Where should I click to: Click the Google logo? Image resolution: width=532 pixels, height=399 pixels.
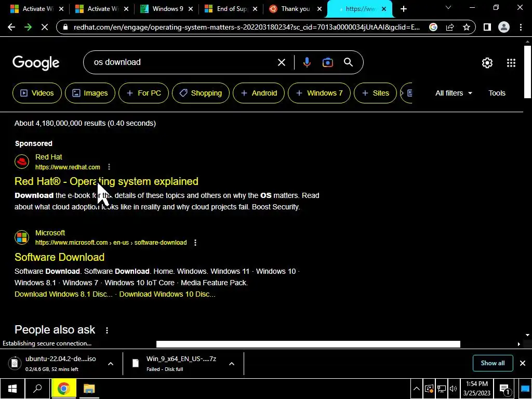coord(36,63)
